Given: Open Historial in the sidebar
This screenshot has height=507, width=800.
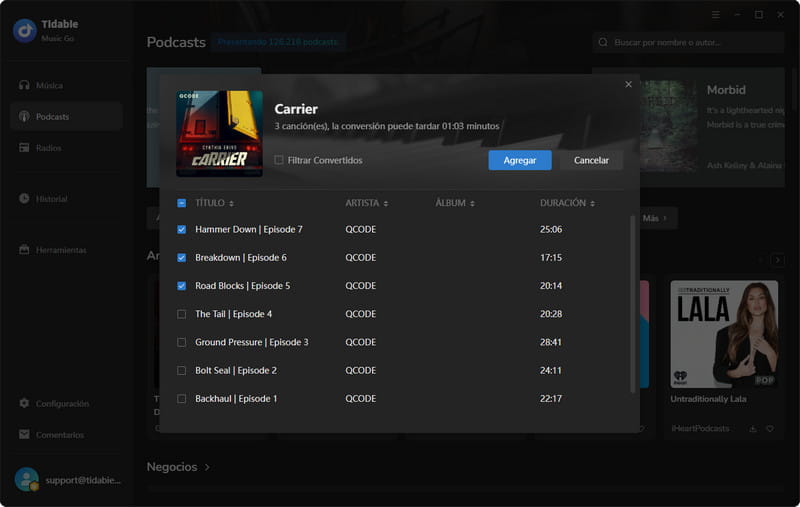Looking at the screenshot, I should click(x=66, y=199).
